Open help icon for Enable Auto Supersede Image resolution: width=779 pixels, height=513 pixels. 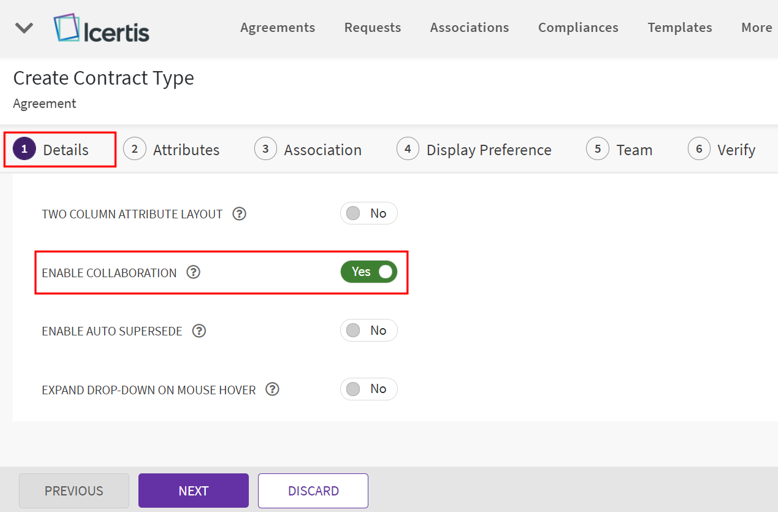199,331
